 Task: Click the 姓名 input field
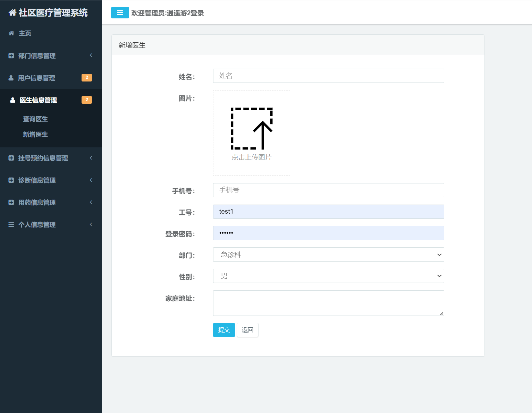328,76
